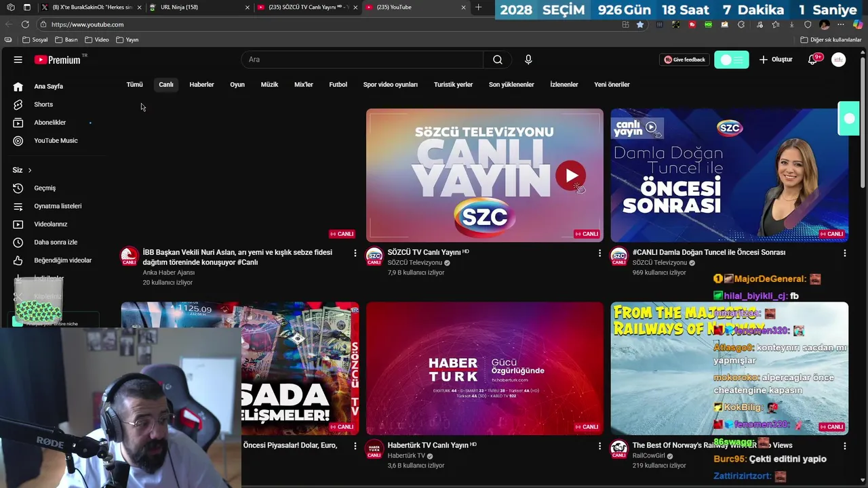Open the YouTube account avatar menu
The width and height of the screenshot is (868, 488).
point(839,60)
